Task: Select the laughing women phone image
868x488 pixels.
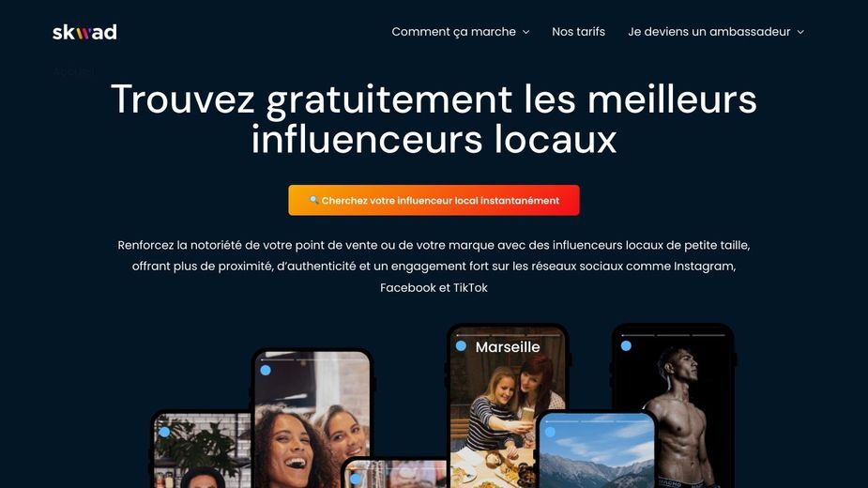Action: click(x=312, y=419)
